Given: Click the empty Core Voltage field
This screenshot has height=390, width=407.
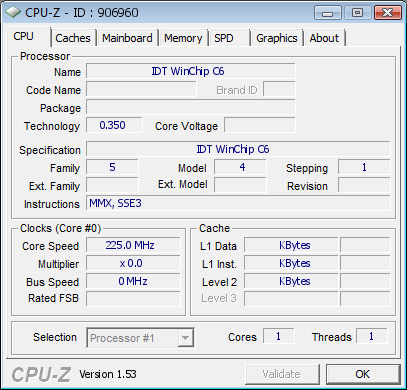Looking at the screenshot, I should [x=260, y=125].
